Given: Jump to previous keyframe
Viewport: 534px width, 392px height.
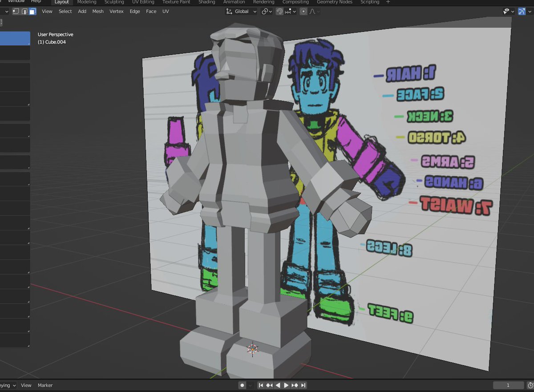Looking at the screenshot, I should click(x=270, y=385).
